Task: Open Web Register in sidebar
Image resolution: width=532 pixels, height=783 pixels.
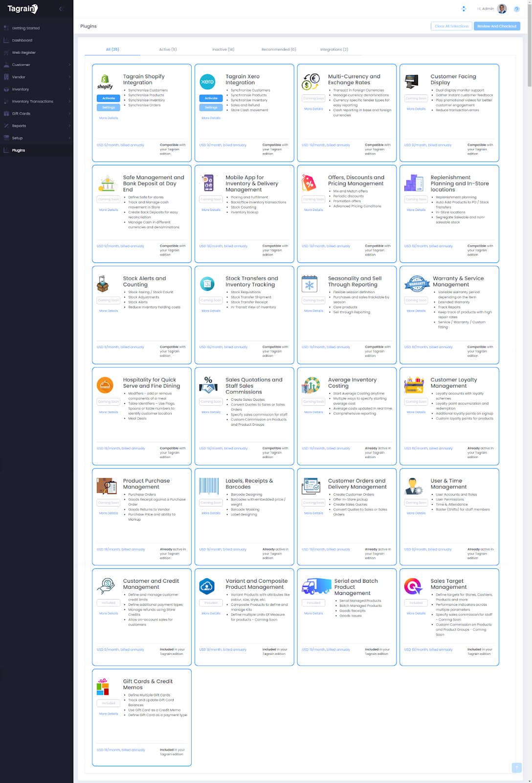Action: tap(37, 52)
